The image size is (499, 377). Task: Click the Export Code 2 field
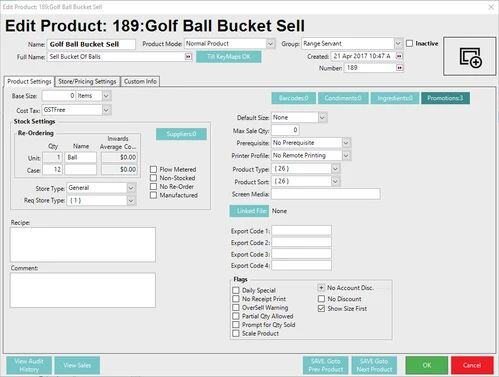click(x=301, y=242)
